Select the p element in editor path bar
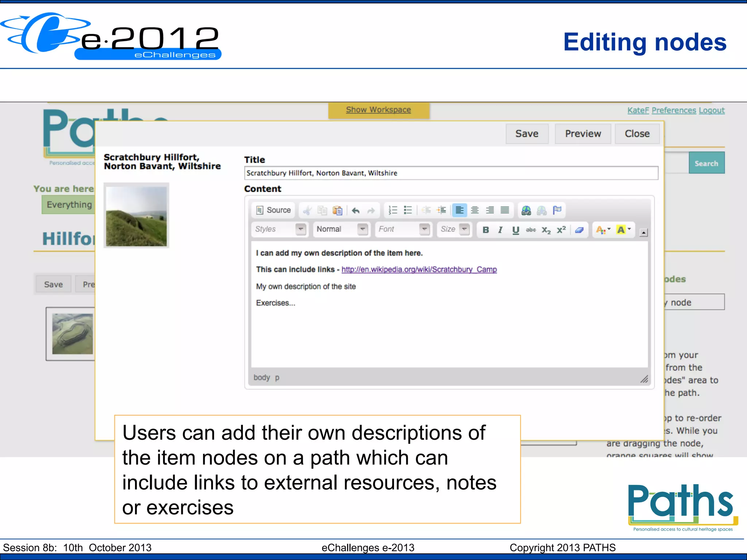 tap(277, 378)
